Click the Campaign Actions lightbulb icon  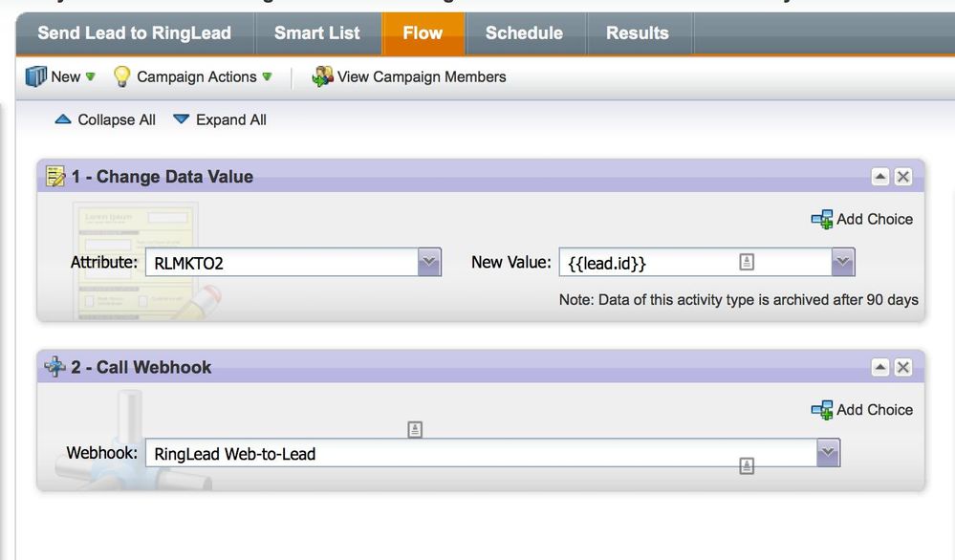[121, 76]
